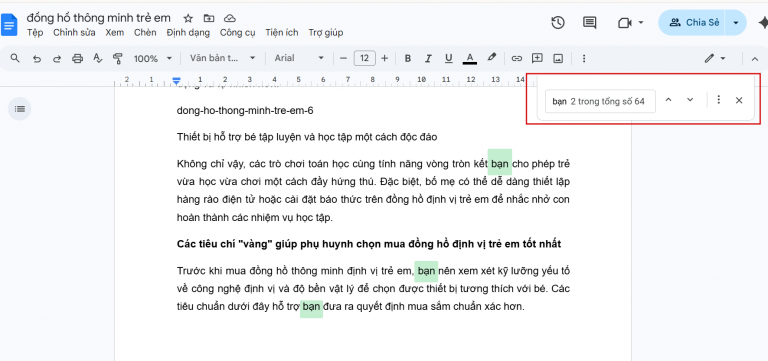The height and width of the screenshot is (361, 768).
Task: Open the toolbar search menus magnifier
Action: point(15,58)
